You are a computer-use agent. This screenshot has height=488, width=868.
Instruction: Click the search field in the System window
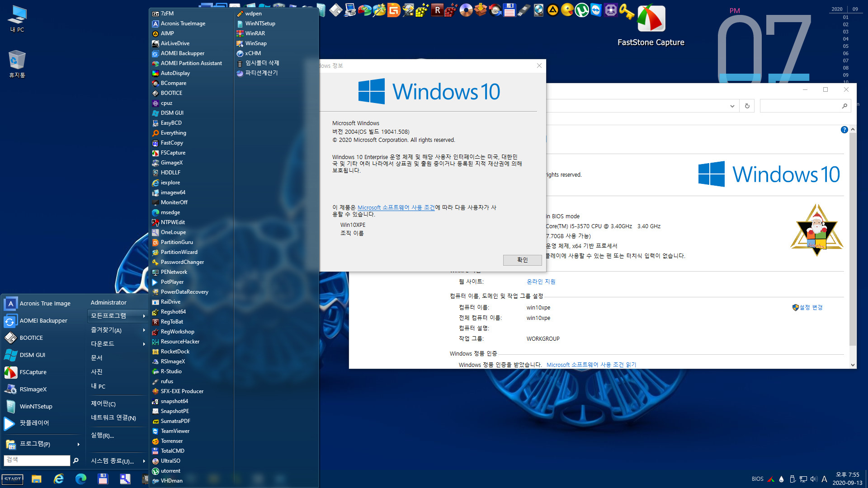(805, 106)
